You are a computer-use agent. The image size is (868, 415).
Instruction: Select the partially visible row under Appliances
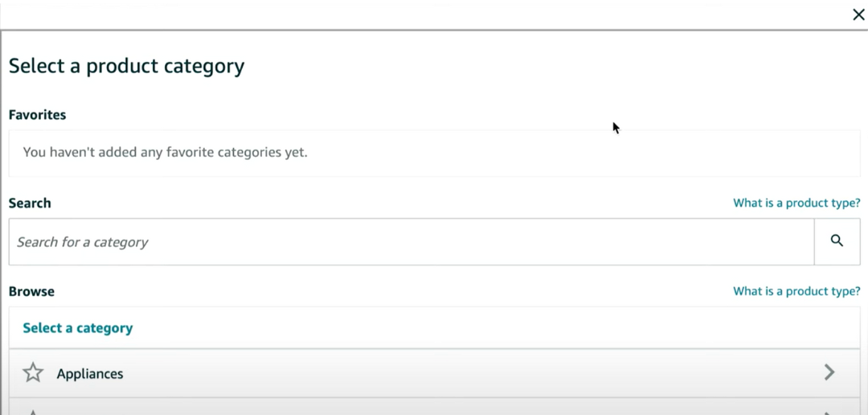(435, 407)
